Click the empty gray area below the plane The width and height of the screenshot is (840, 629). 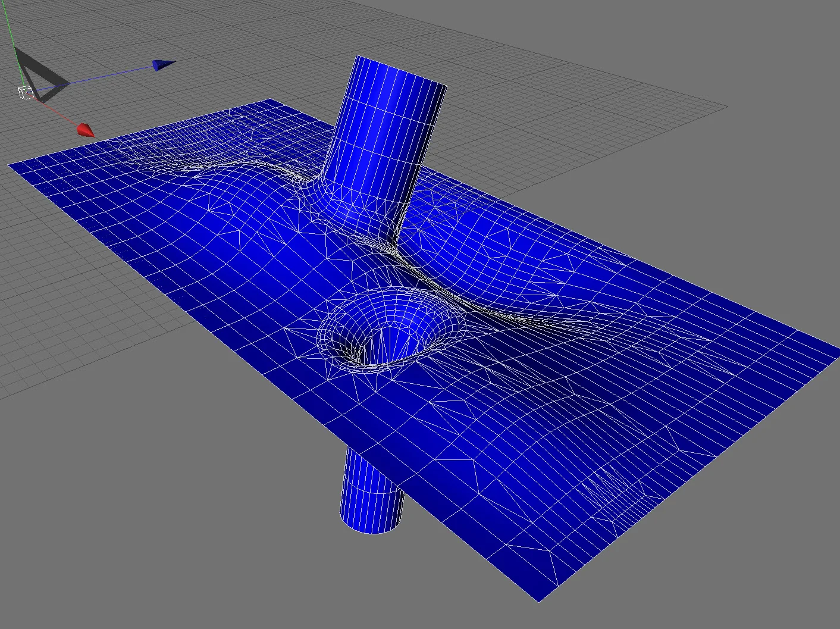pyautogui.click(x=178, y=536)
